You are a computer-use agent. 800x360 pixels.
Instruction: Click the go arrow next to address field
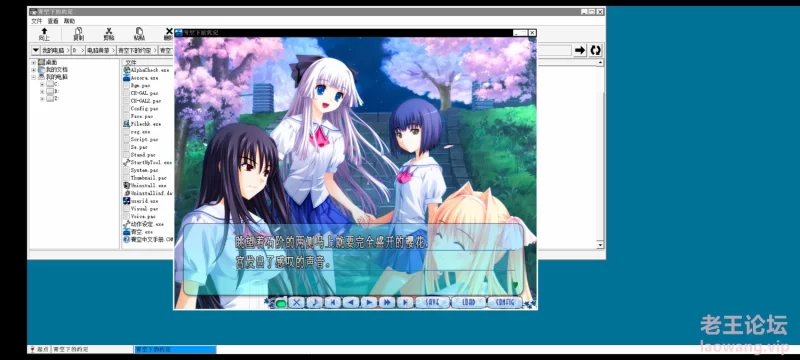580,50
